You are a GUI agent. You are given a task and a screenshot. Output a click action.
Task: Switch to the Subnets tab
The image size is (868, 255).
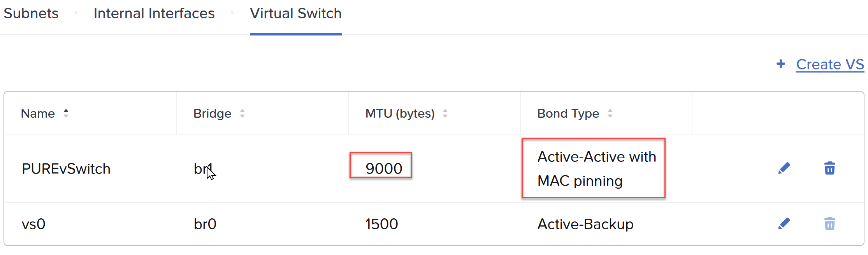click(31, 13)
